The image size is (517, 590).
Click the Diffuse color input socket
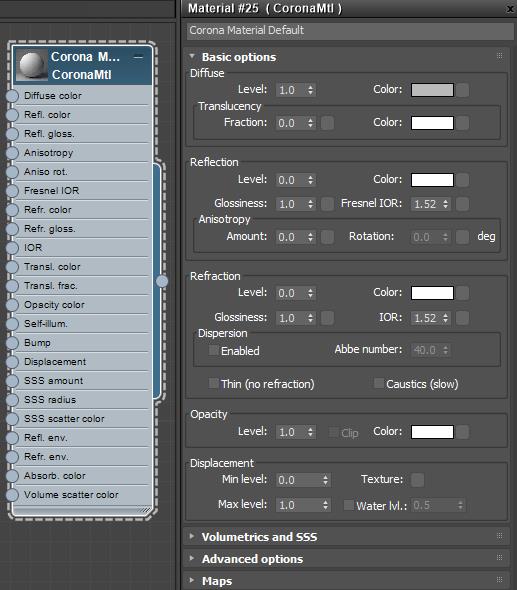click(x=12, y=96)
